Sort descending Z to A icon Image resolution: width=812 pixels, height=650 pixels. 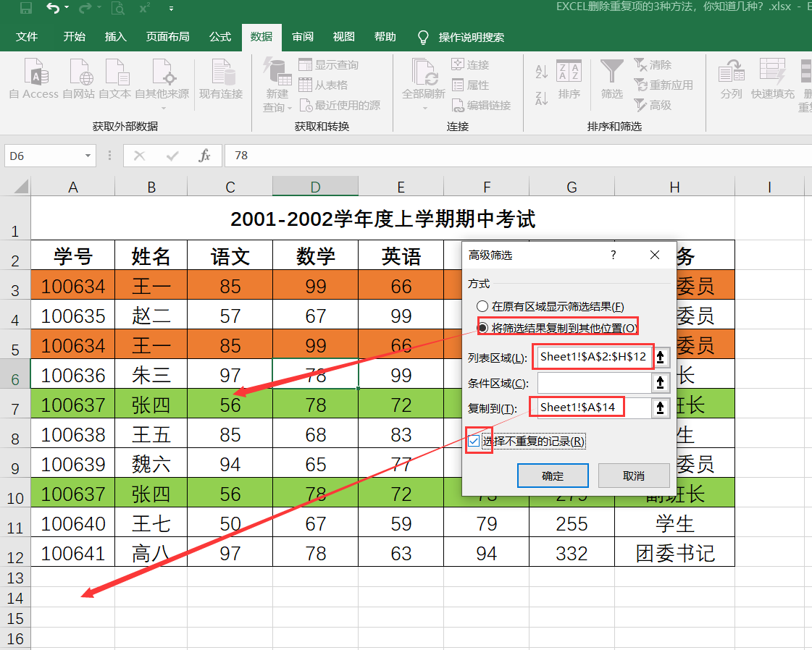[x=542, y=98]
